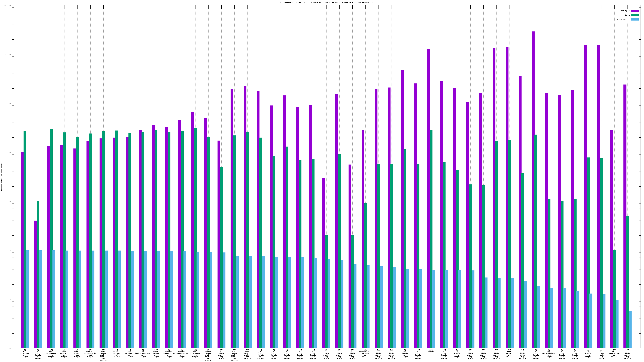Click the ubl.unsubscore.com x-axis label
Image resolution: width=644 pixels, height=362 pixels.
click(614, 353)
